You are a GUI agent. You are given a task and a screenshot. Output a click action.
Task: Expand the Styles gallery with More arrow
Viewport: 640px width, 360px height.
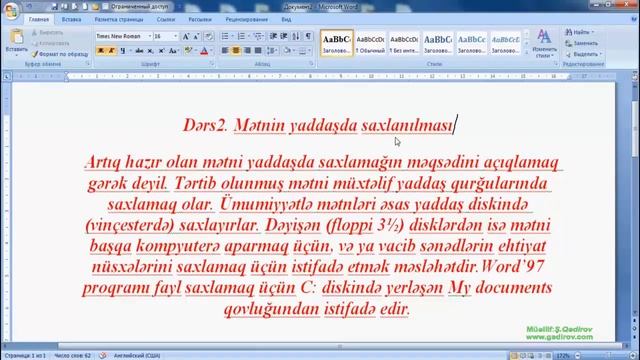click(x=526, y=53)
